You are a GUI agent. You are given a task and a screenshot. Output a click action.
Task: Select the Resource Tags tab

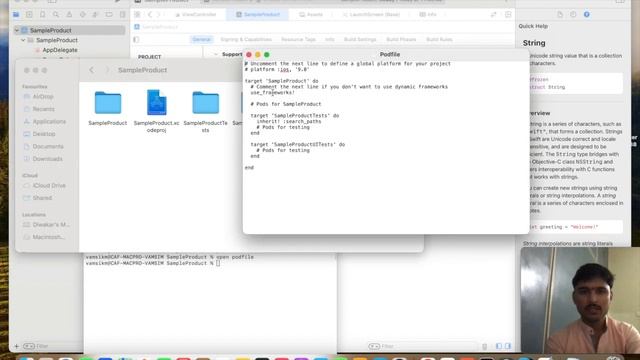point(298,40)
